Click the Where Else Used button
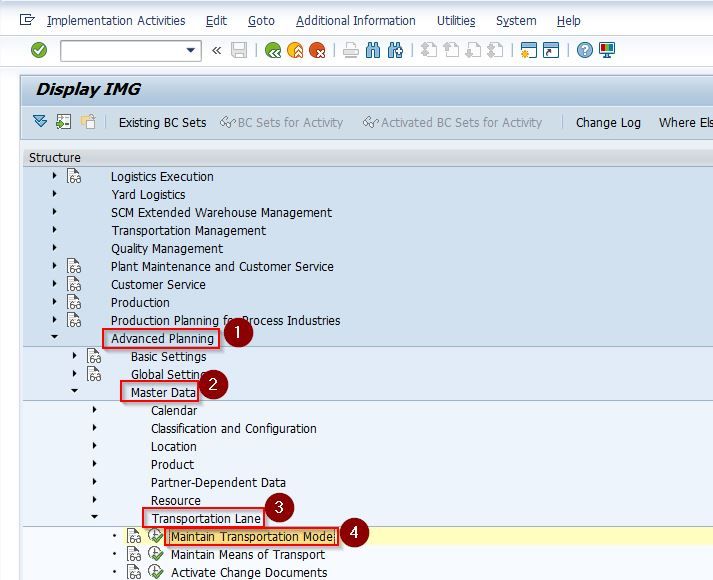 point(686,123)
